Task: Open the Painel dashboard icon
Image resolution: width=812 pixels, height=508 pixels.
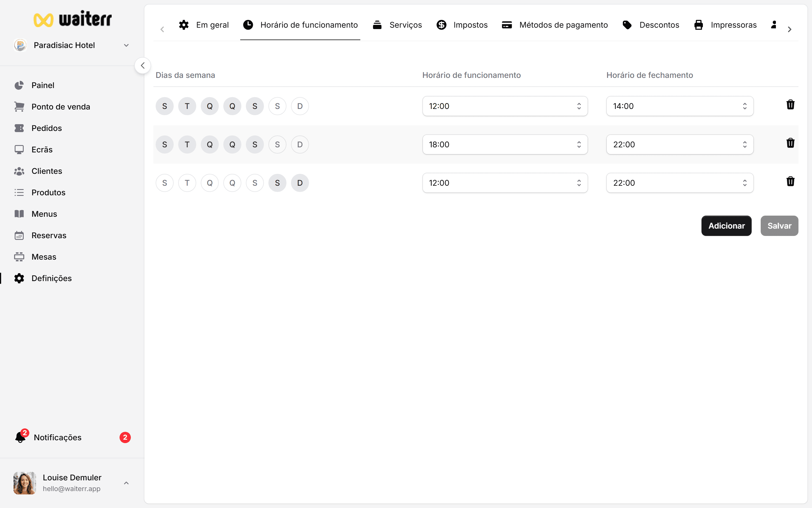Action: 19,85
